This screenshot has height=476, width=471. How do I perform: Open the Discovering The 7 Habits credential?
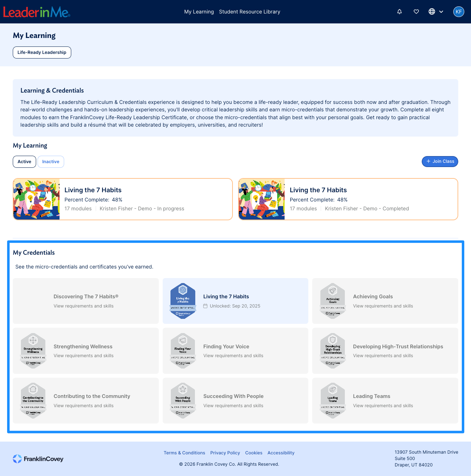point(86,301)
